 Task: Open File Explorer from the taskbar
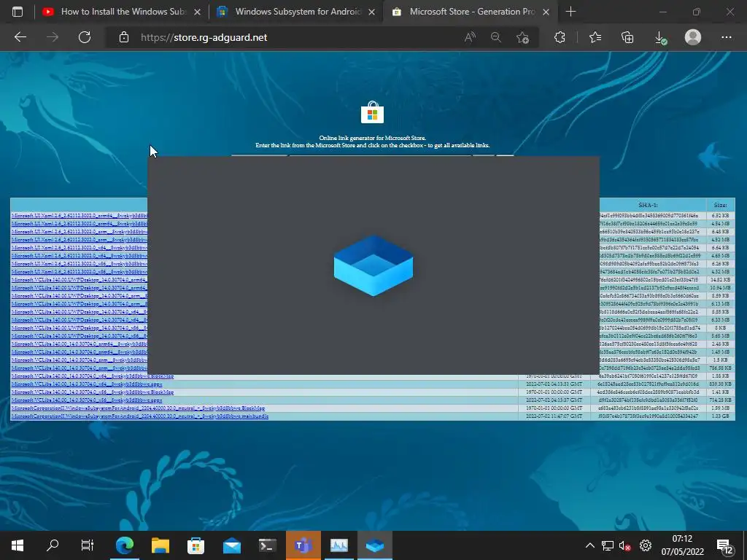[160, 545]
